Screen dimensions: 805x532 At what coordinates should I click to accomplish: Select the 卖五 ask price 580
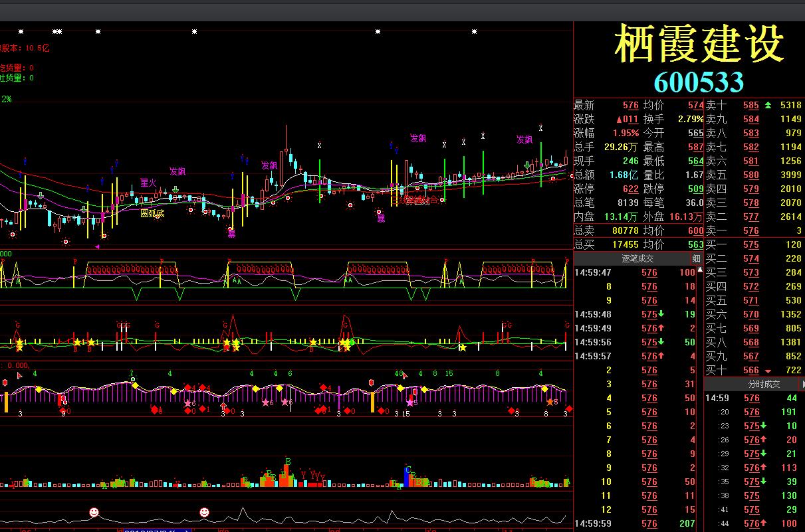(x=751, y=175)
